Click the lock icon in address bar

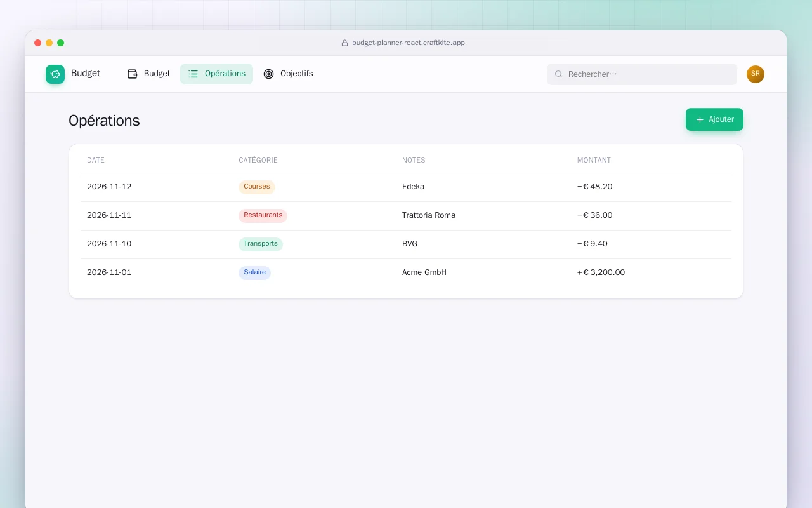[345, 43]
